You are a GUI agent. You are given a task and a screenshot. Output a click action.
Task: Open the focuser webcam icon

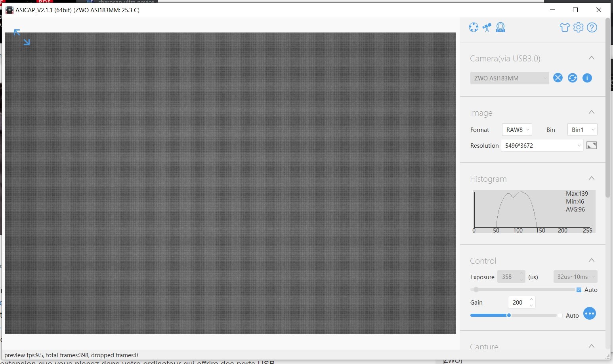click(500, 27)
